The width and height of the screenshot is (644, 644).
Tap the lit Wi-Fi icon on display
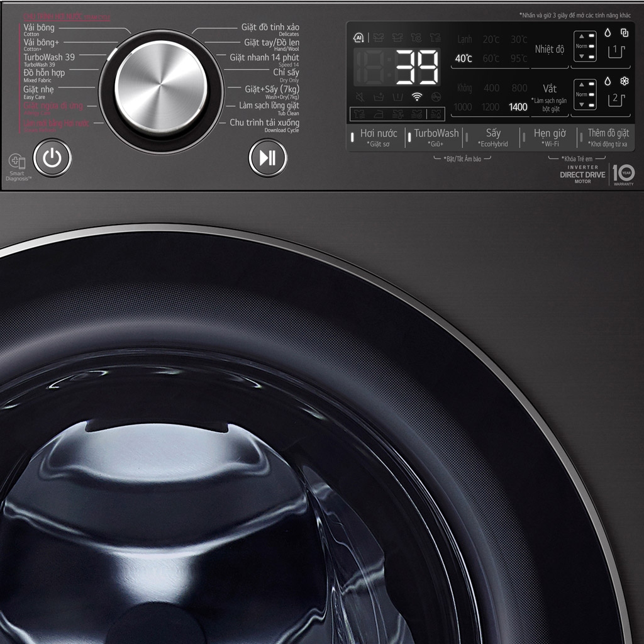(416, 96)
